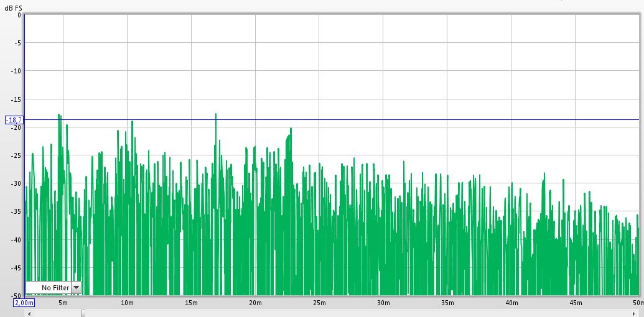Click the -45 level axis label
The height and width of the screenshot is (317, 644).
click(x=16, y=268)
